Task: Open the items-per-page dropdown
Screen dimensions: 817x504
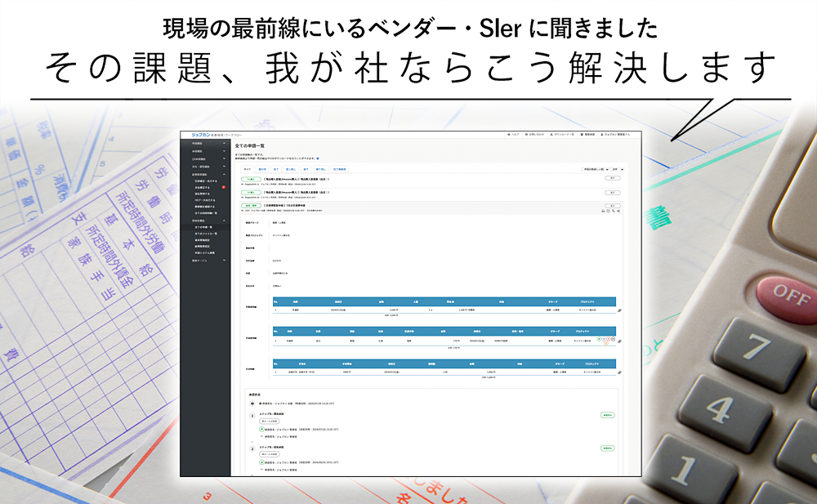Action: [x=618, y=169]
